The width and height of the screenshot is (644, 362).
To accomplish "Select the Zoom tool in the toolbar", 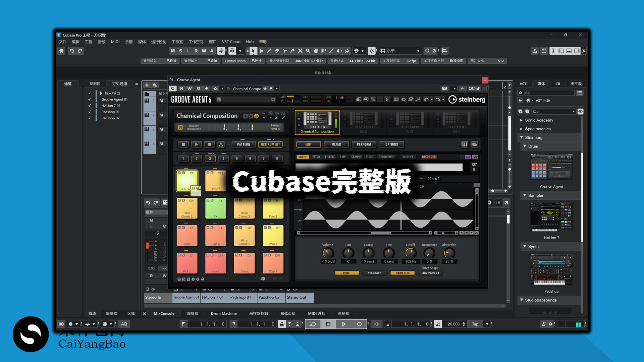I will click(308, 51).
